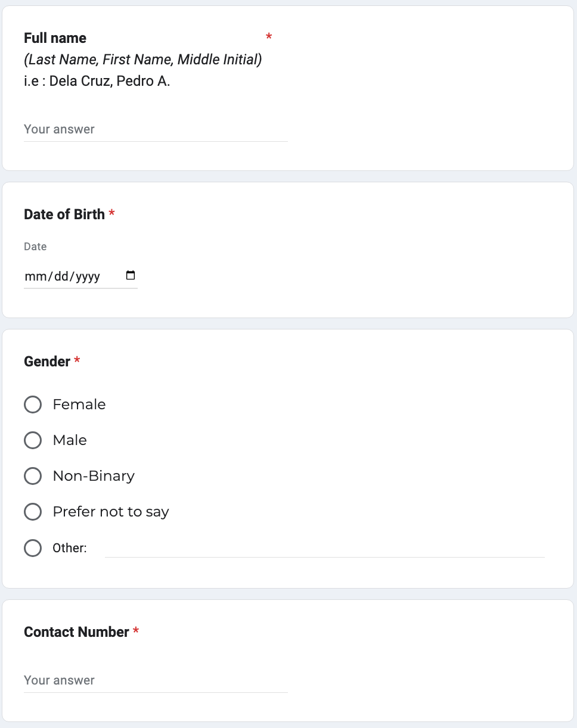Click the Date of Birth question heading
Screen dimensions: 577x728
tap(64, 214)
